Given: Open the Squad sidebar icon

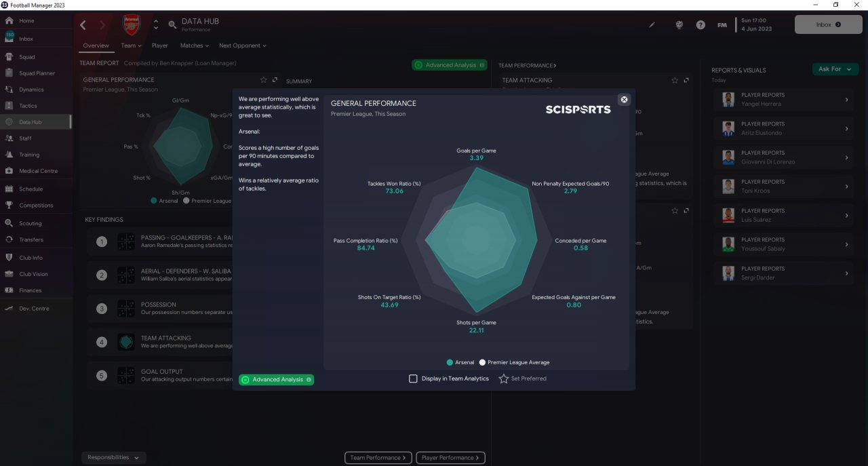Looking at the screenshot, I should pos(9,57).
